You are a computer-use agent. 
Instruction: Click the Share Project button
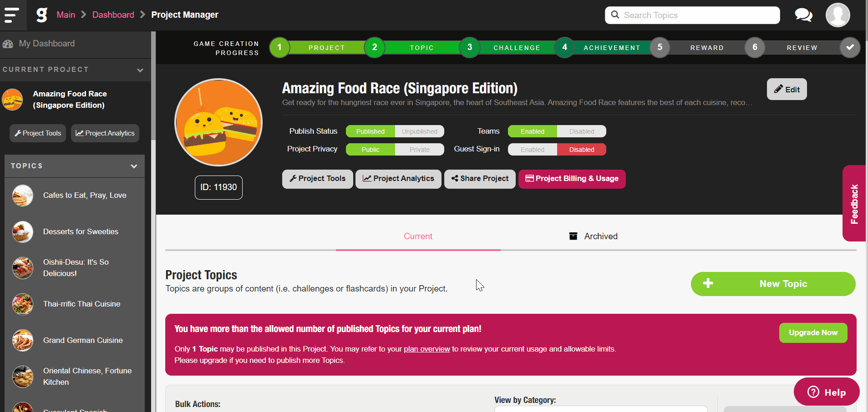(480, 179)
